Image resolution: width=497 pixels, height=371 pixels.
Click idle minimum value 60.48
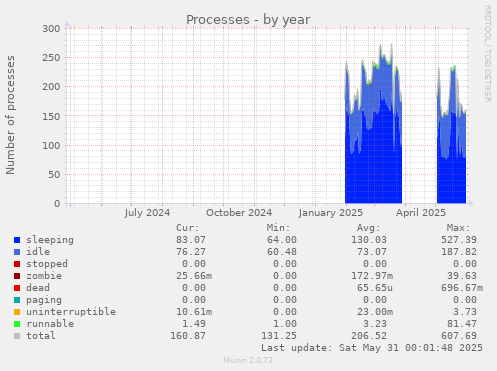282,252
